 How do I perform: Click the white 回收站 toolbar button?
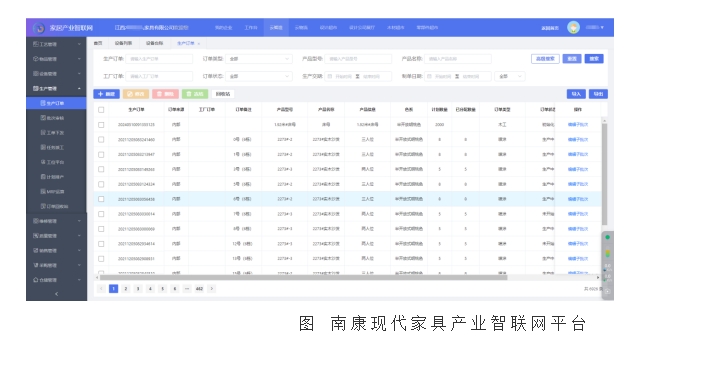(x=223, y=94)
